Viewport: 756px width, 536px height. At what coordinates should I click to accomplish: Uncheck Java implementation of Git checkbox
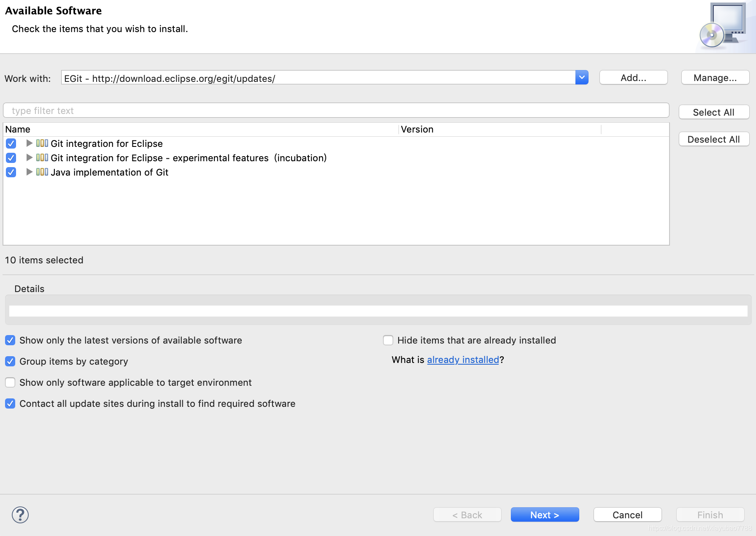tap(11, 172)
